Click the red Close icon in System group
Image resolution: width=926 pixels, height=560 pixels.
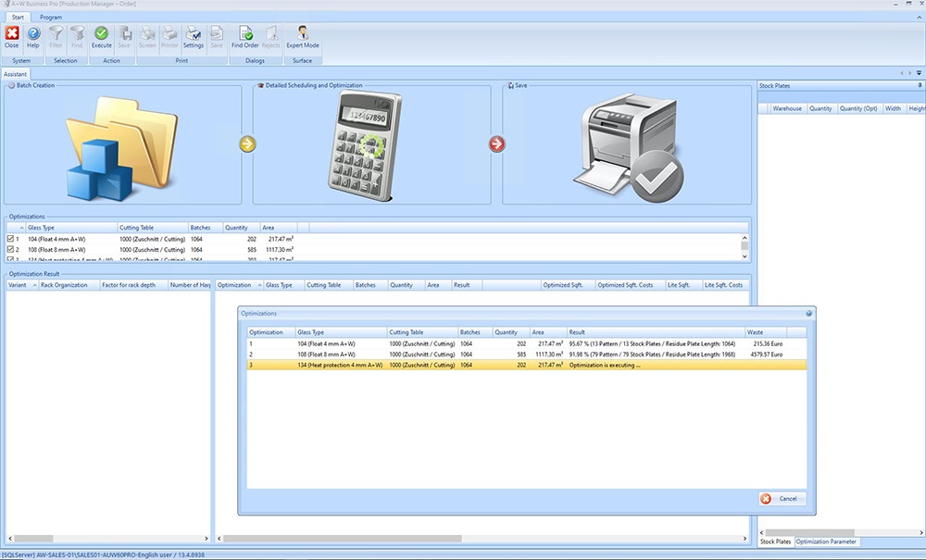tap(12, 37)
